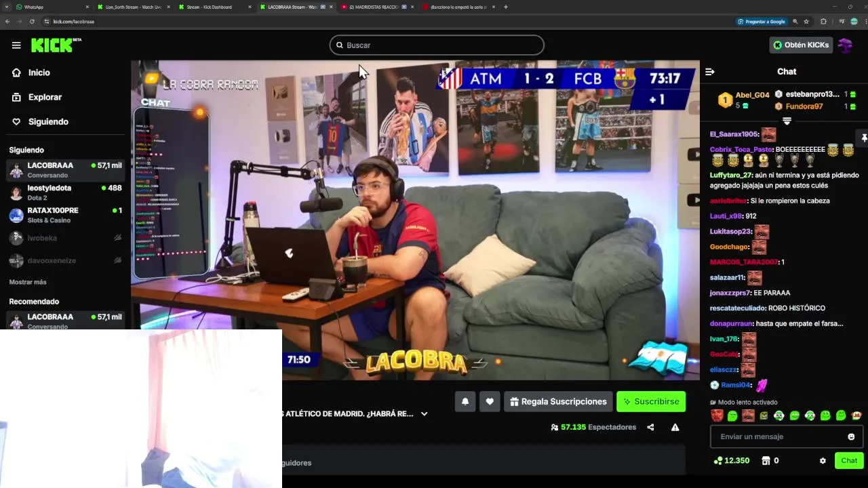Click gifter Fundora97 in leaderboard
Image resolution: width=868 pixels, height=488 pixels.
[x=804, y=106]
